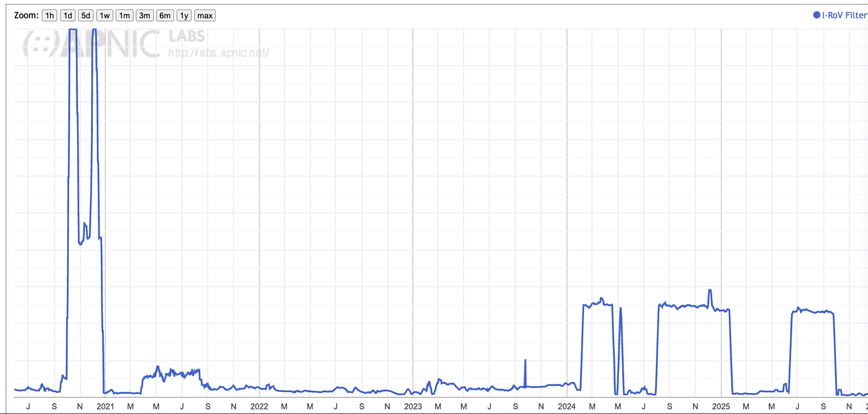Select the 2023 year axis marker

[413, 407]
